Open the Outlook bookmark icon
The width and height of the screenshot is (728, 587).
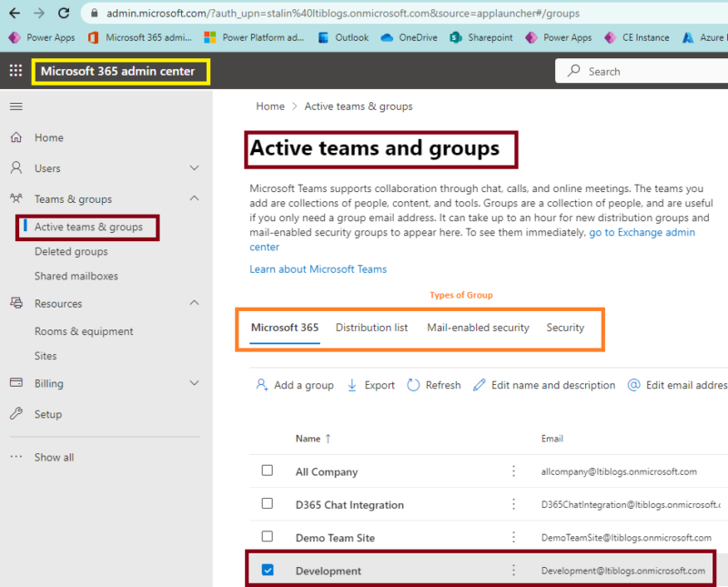pyautogui.click(x=322, y=38)
